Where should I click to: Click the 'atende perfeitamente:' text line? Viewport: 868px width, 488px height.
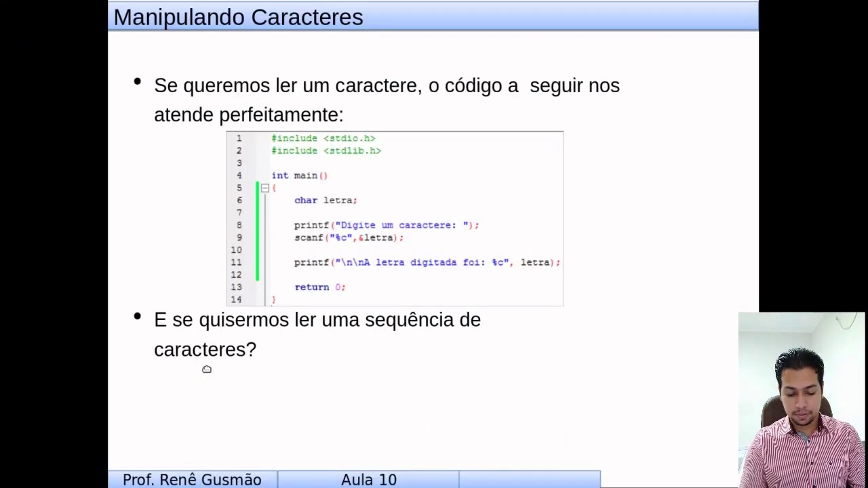pyautogui.click(x=248, y=115)
